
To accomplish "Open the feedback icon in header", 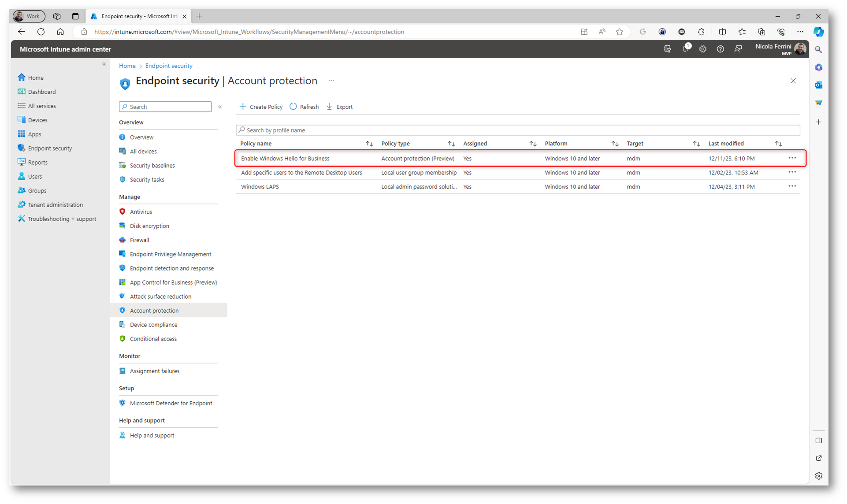I will coord(738,49).
